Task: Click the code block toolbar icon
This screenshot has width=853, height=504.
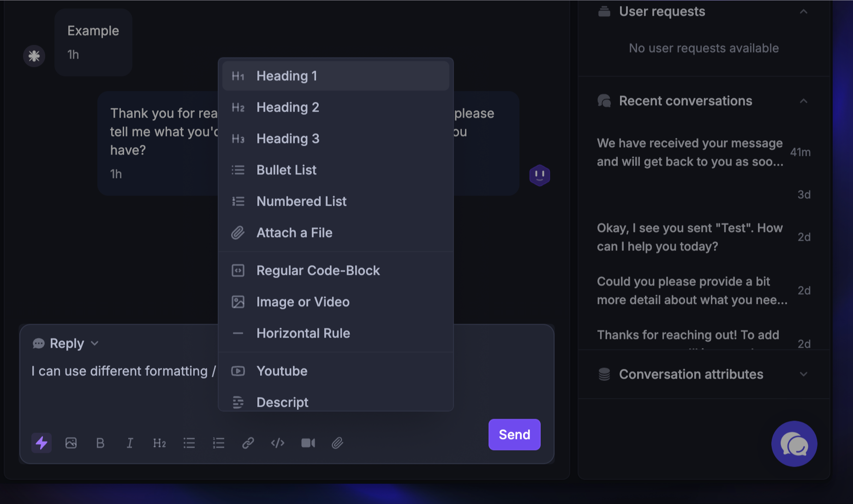Action: pos(278,443)
